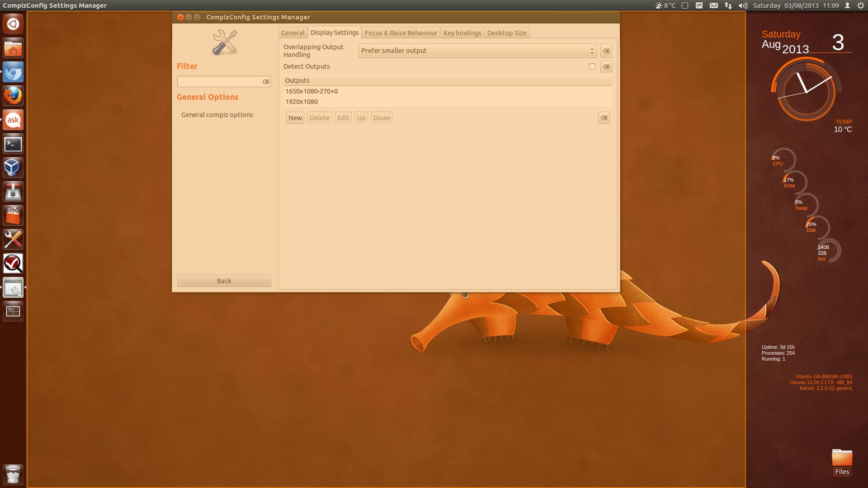
Task: Click the AskUbuntu icon in dock
Action: (13, 120)
